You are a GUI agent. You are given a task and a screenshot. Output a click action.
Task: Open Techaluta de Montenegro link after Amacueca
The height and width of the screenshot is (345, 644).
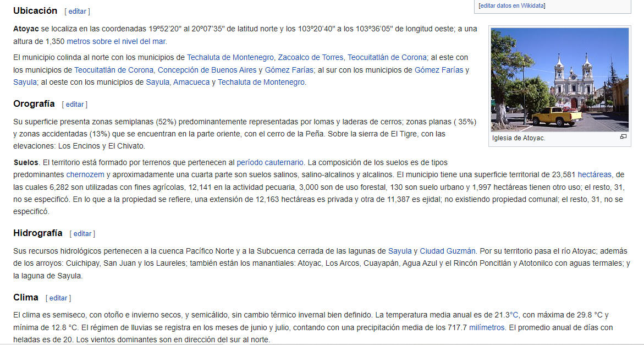coord(261,82)
